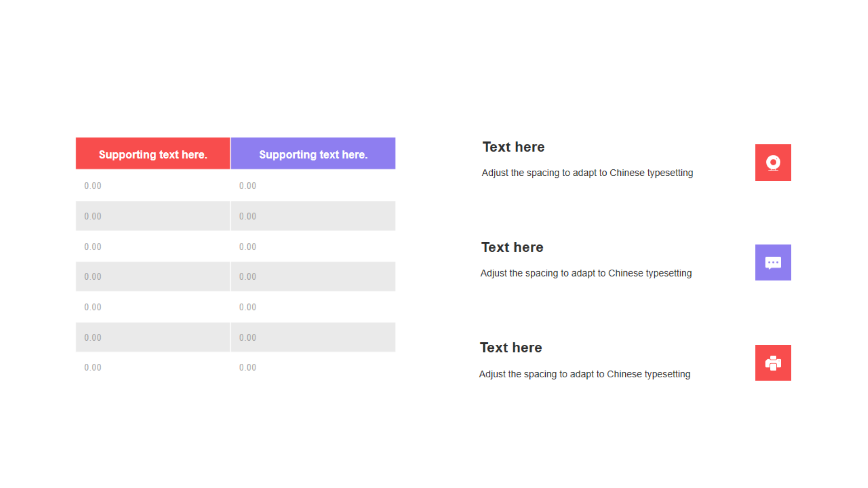Select the purple 'Supporting text here.' table header
Image resolution: width=868 pixels, height=488 pixels.
pos(313,154)
